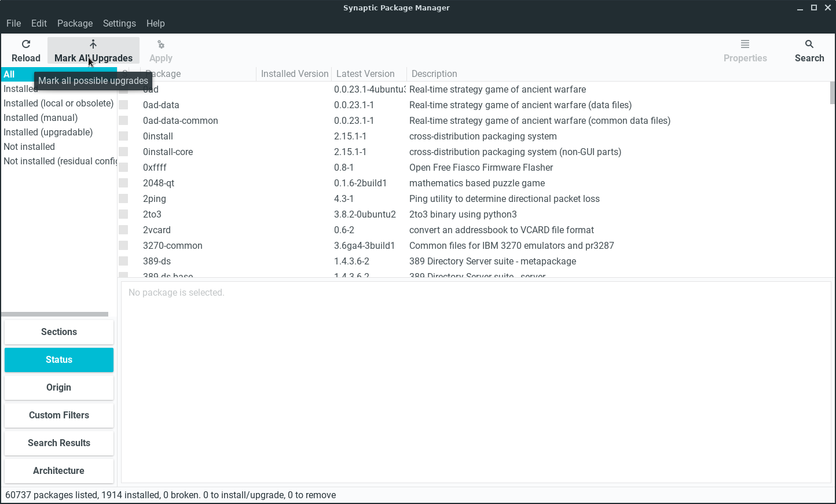The width and height of the screenshot is (836, 504).
Task: Click latest version 3.8.2-0ubuntu2
Action: [365, 214]
